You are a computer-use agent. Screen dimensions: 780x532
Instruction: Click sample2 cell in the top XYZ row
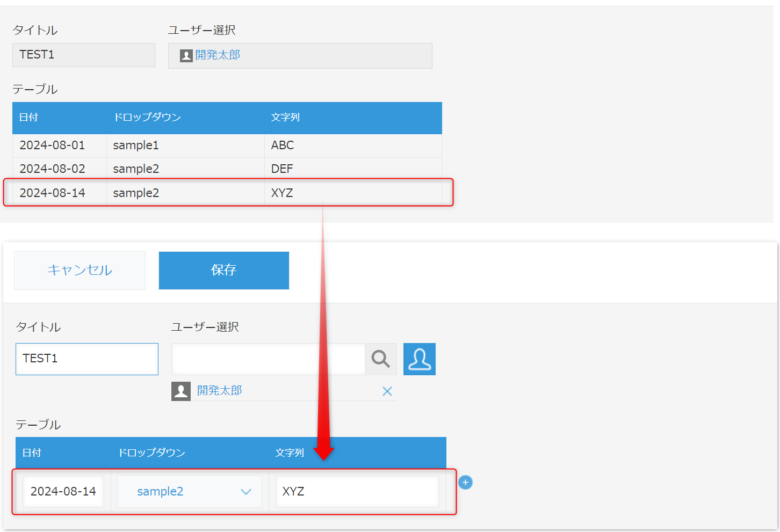click(185, 193)
